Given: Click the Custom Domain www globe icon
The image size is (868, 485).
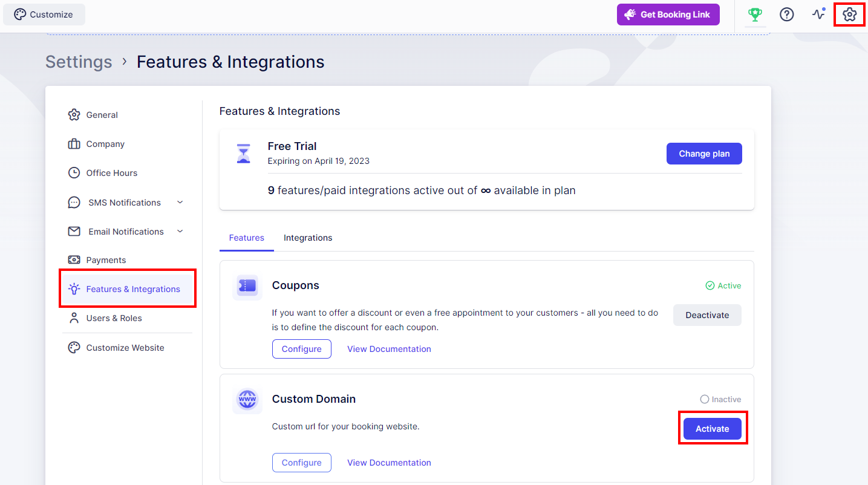Looking at the screenshot, I should pos(247,400).
